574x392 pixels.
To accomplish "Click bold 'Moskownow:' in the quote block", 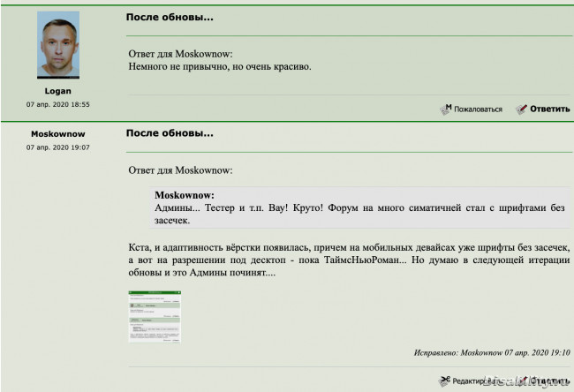I will [185, 195].
